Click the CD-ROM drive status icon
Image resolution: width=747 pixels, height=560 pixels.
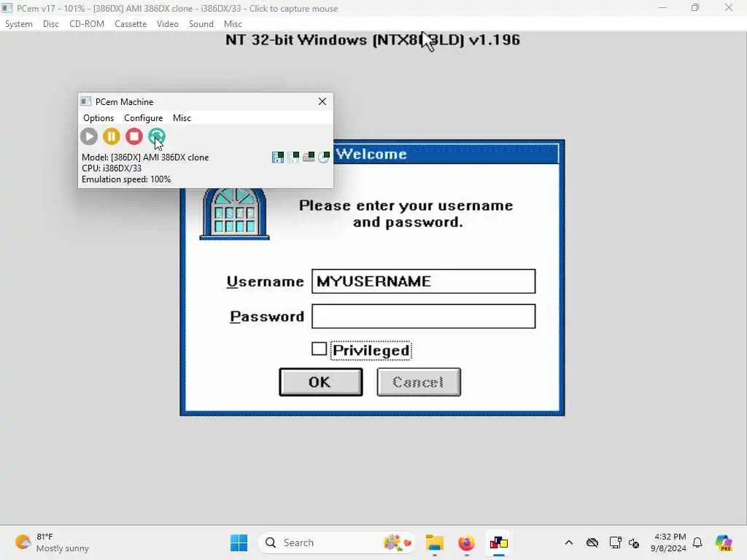click(324, 157)
